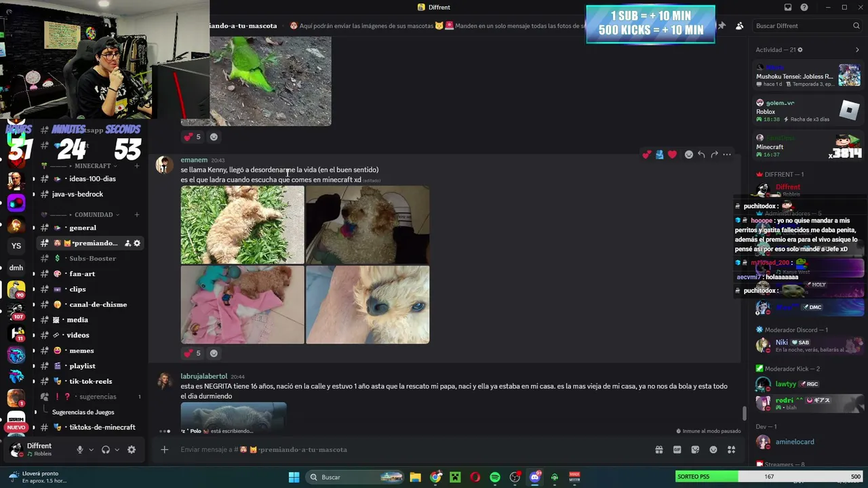
Task: Open golem_vr's Roblox activity card
Action: click(808, 110)
